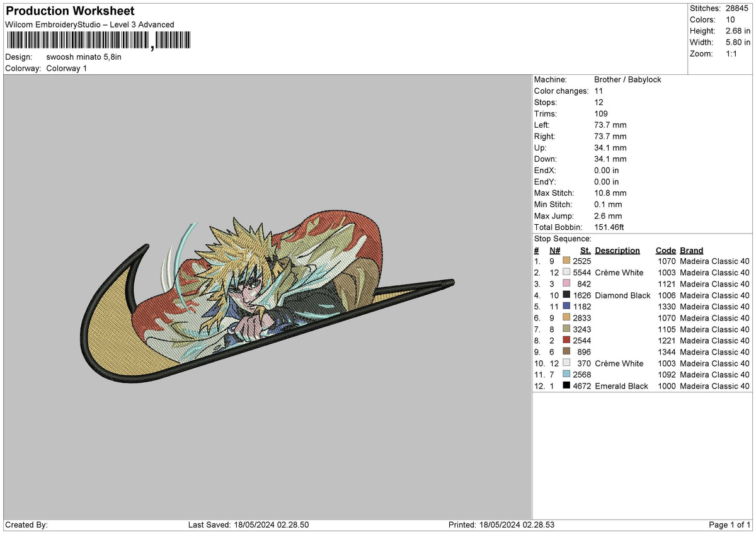Select thread code 1006
756x534 pixels.
tap(666, 295)
